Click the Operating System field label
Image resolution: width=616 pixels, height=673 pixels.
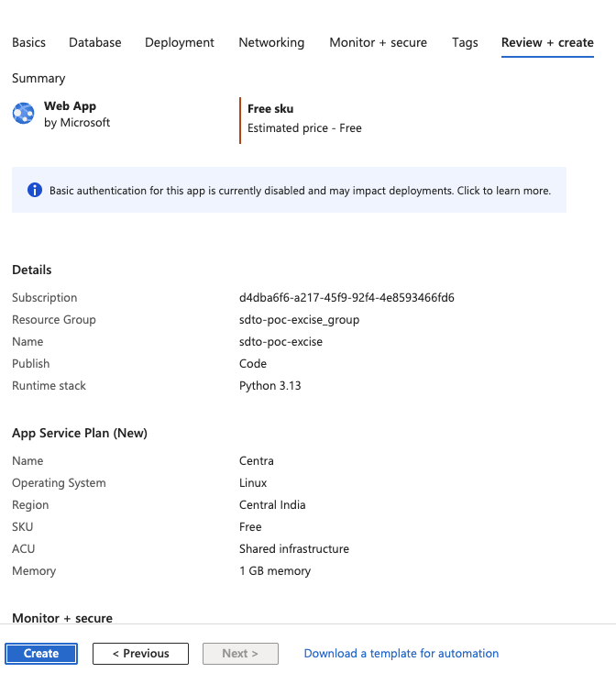click(59, 483)
